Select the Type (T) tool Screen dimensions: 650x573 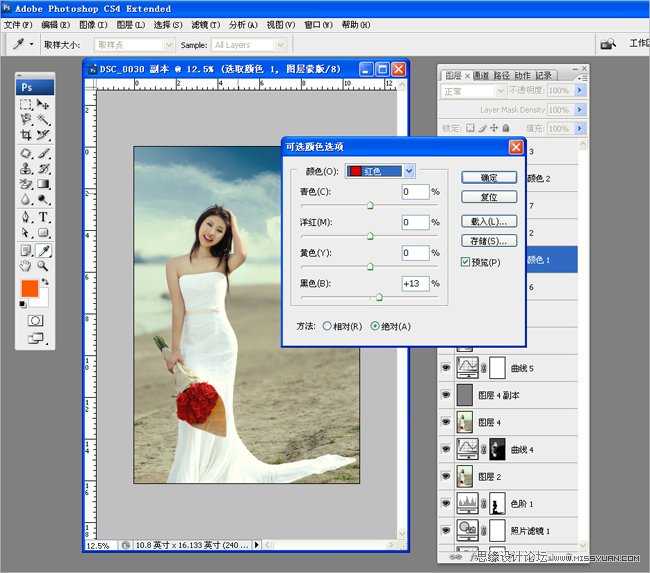[44, 217]
